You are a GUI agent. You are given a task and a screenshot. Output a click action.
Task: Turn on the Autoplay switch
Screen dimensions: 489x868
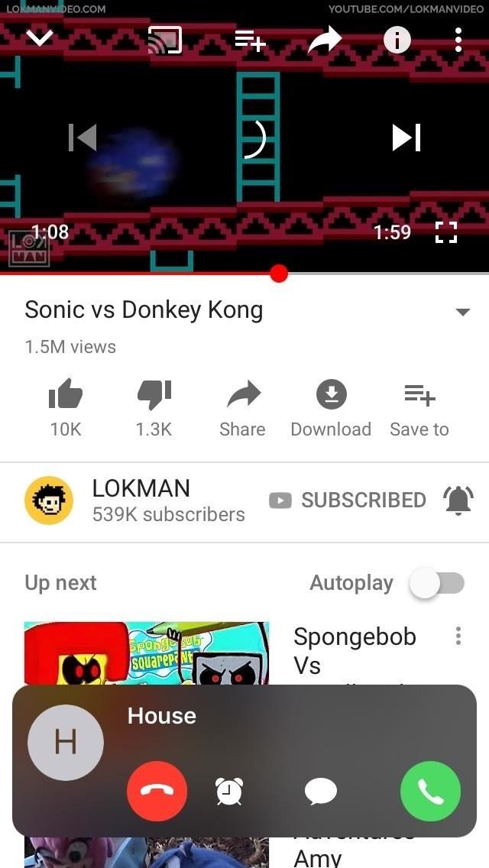[437, 584]
